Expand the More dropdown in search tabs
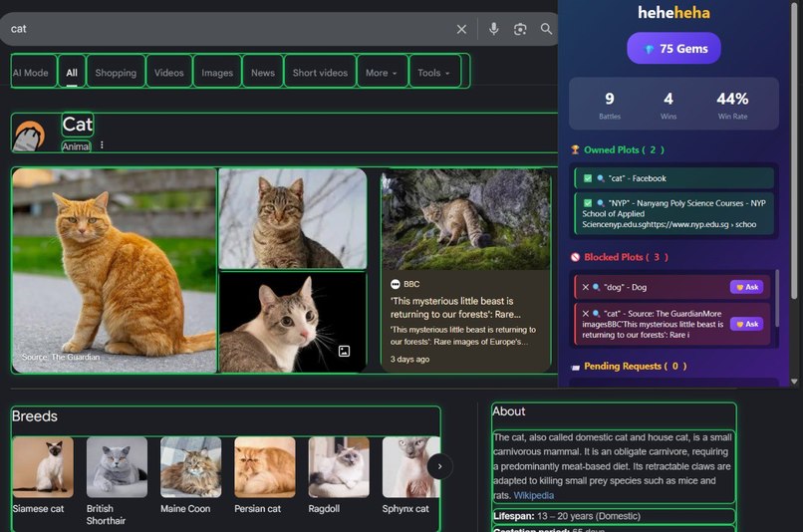Screen dimensions: 803x532 (382, 73)
